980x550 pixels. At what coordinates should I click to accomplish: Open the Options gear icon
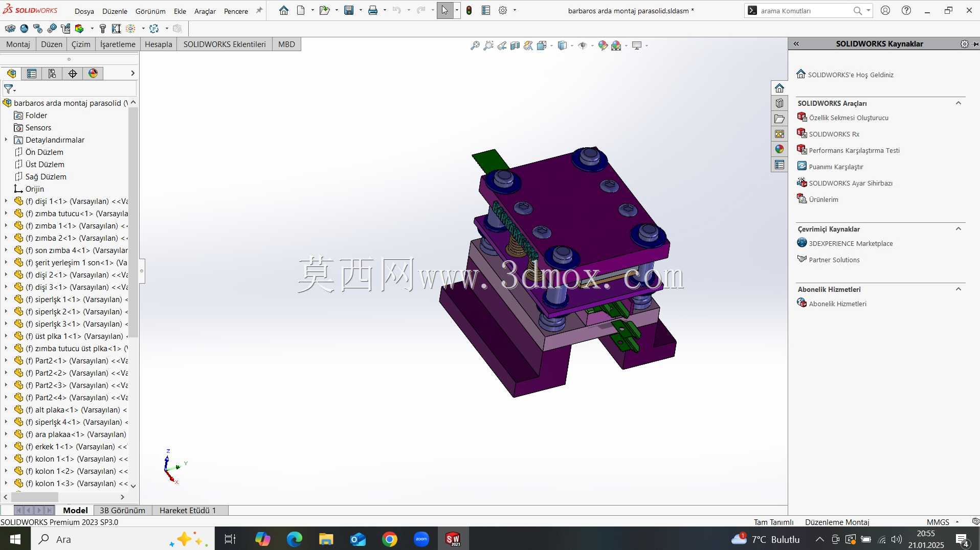pos(503,10)
